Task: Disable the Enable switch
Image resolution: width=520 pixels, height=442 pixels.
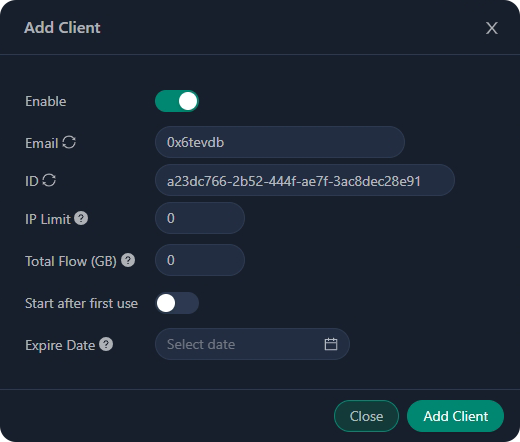Action: (177, 101)
